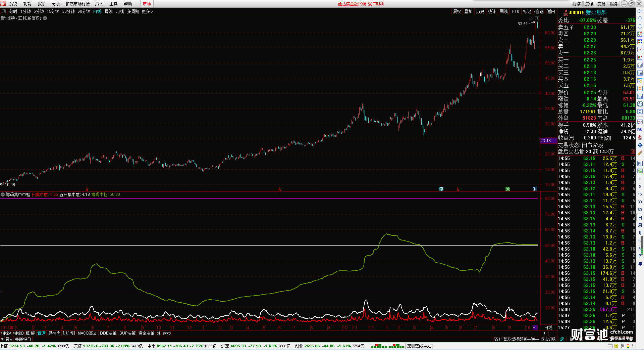Switch to the 周线 tab
The height and width of the screenshot is (350, 644).
(109, 11)
